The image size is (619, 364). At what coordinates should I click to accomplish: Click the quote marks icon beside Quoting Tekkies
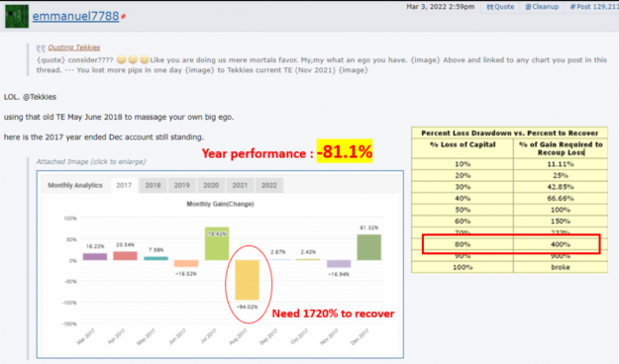pyautogui.click(x=41, y=48)
